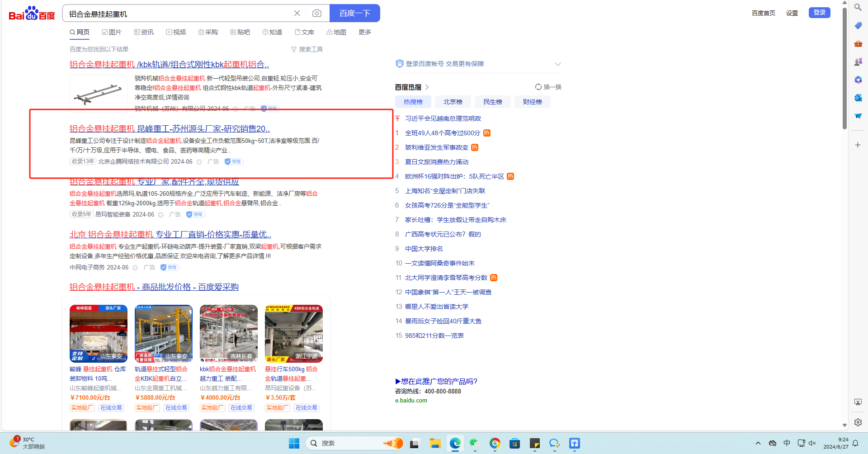Open Edge sidebar search icon
868x454 pixels.
pyautogui.click(x=858, y=7)
